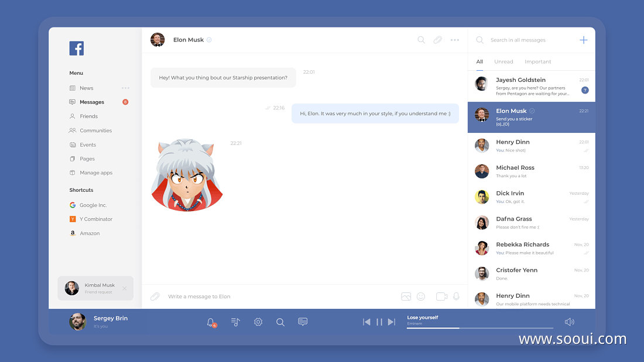The height and width of the screenshot is (362, 644).
Task: Open Dafna Grass conversation
Action: coord(532,222)
